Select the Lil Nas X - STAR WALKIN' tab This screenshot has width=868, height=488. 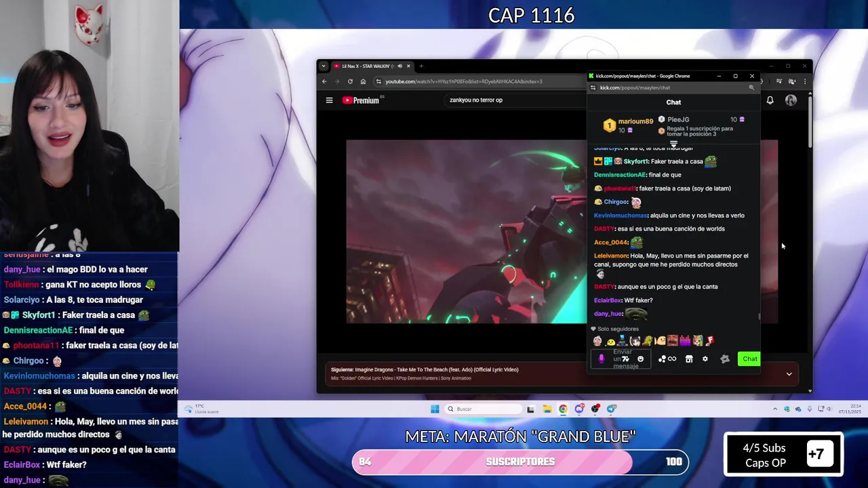tap(372, 66)
